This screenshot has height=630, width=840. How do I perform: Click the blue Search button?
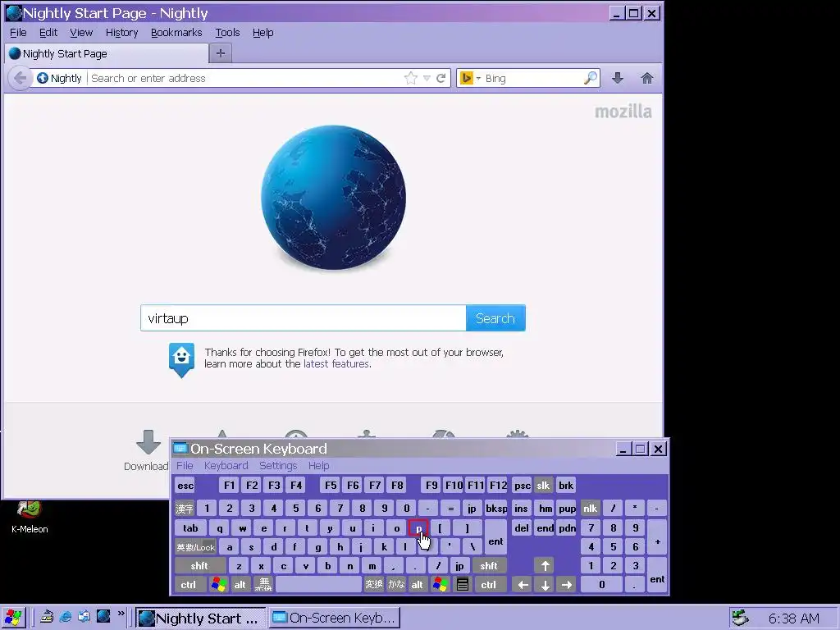[495, 318]
